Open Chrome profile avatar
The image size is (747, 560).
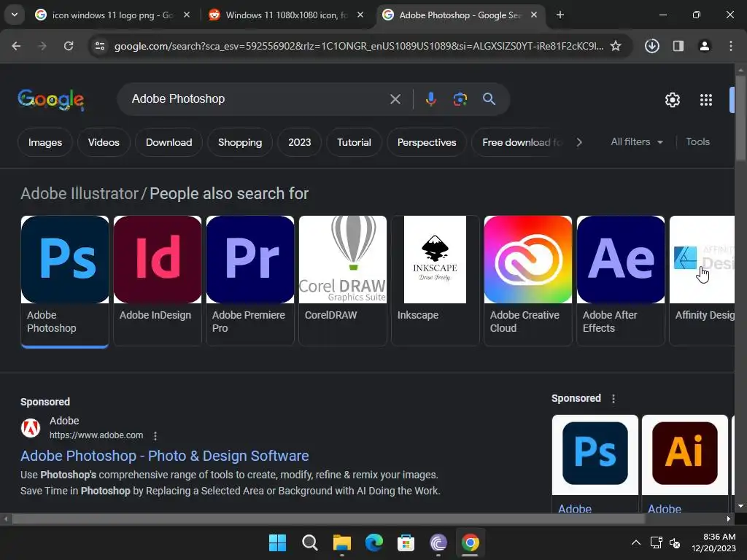704,46
